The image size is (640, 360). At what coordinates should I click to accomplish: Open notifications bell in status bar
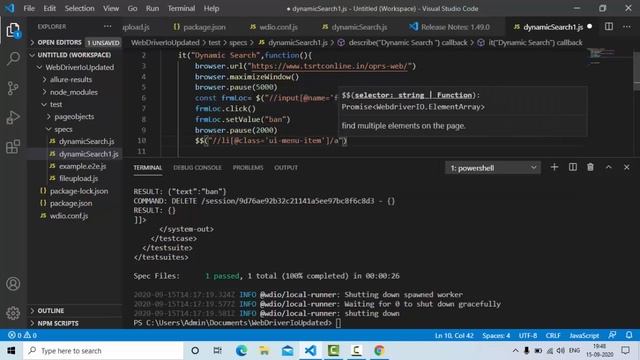pyautogui.click(x=629, y=335)
